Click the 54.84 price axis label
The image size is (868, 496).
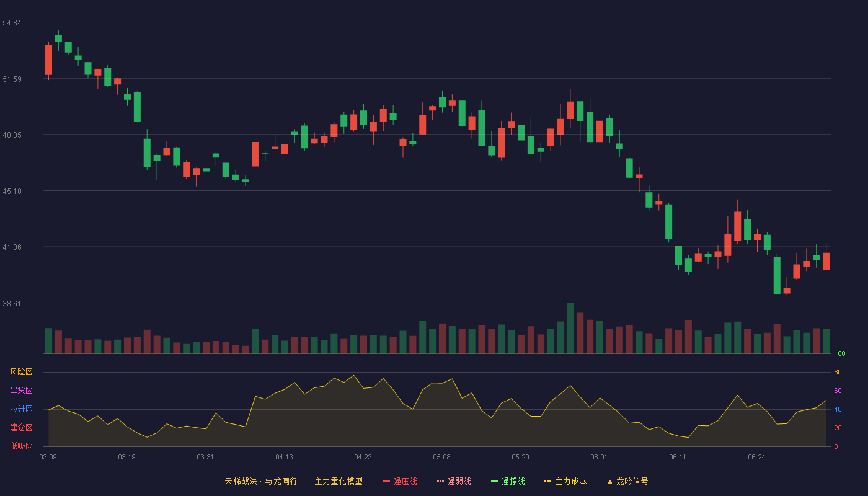12,23
